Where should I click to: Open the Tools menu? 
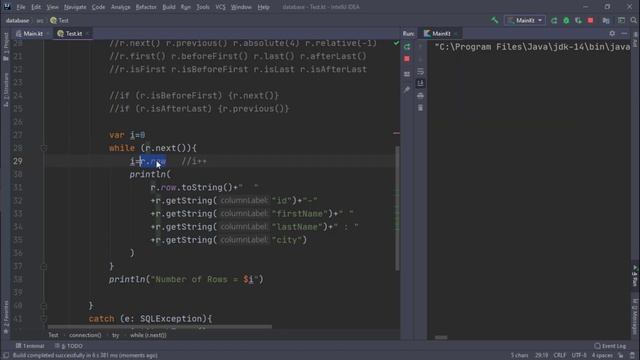click(x=203, y=7)
